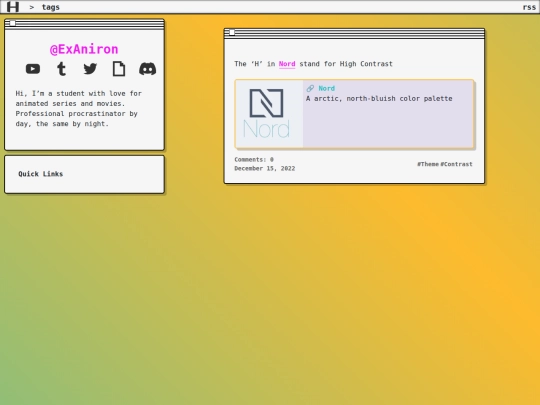Viewport: 540px width, 405px height.
Task: Go home via the H logo
Action: (13, 7)
